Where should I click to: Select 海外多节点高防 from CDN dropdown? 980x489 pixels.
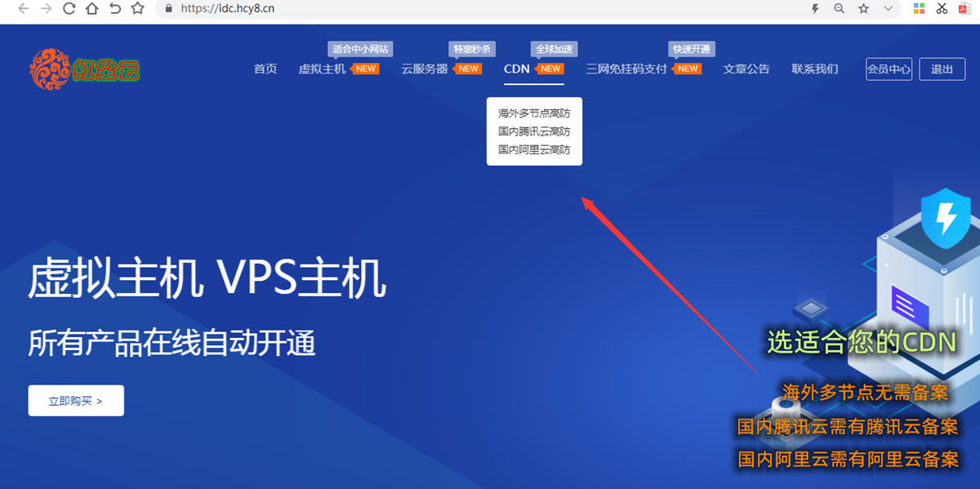[534, 113]
